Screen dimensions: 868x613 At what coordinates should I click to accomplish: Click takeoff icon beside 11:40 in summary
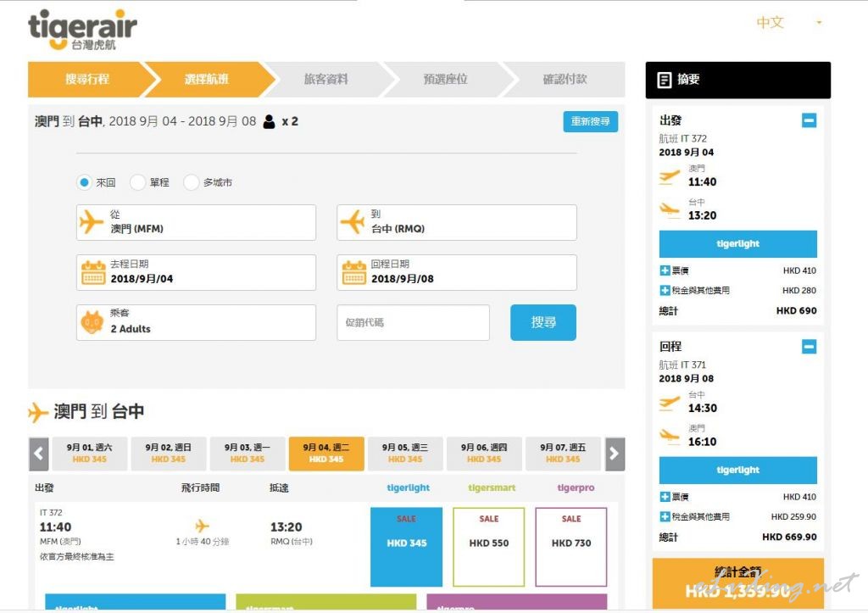670,178
